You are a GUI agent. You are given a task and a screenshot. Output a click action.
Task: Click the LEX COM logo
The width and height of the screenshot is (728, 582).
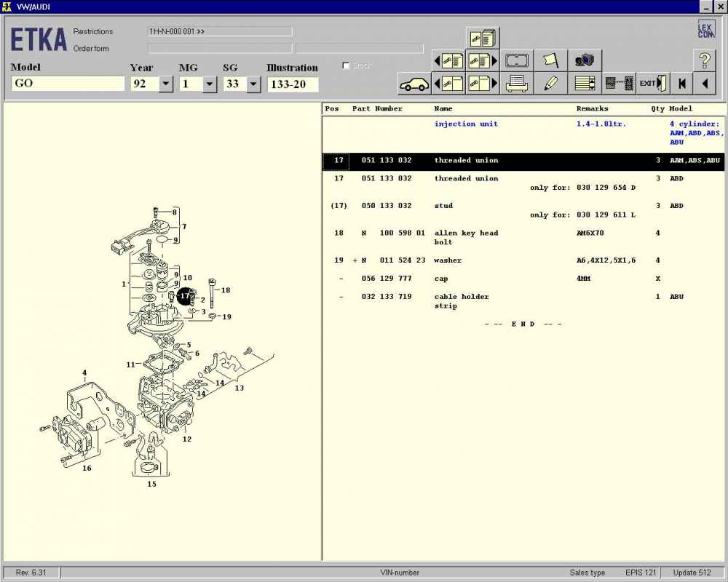click(x=706, y=29)
